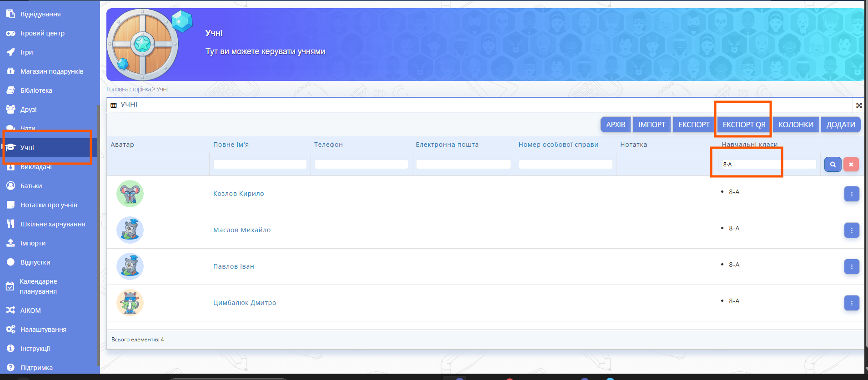Click the Шкільне харчування utensils icon
The width and height of the screenshot is (868, 380).
tap(10, 224)
